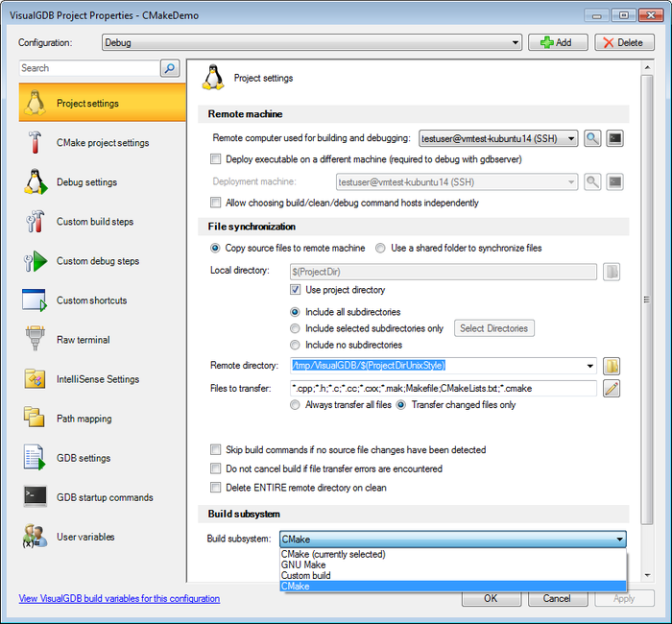Choose highlighted CMake entry in list
The image size is (672, 624).
453,587
